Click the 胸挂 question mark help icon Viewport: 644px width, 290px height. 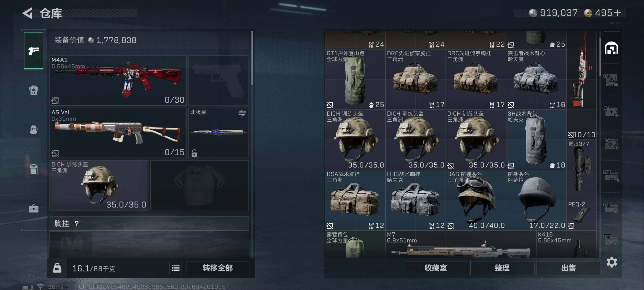click(76, 224)
